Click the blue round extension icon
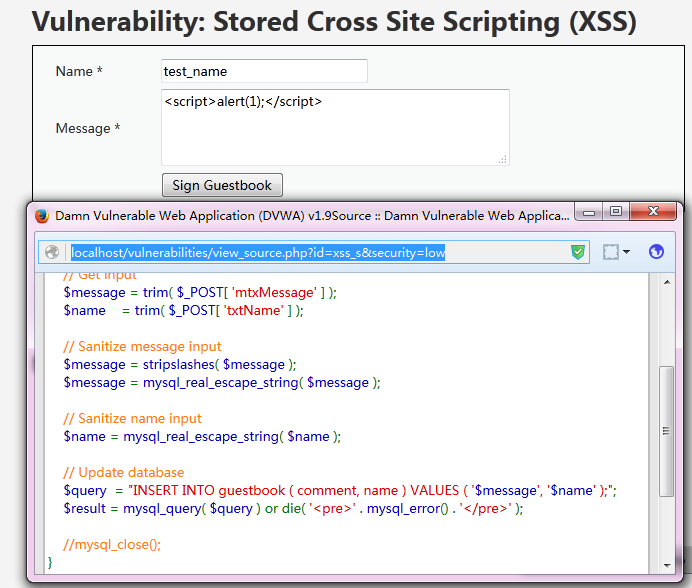This screenshot has width=692, height=588. pyautogui.click(x=656, y=253)
